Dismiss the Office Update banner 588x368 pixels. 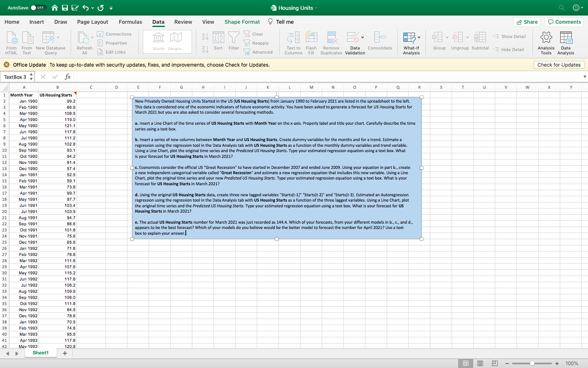6,65
